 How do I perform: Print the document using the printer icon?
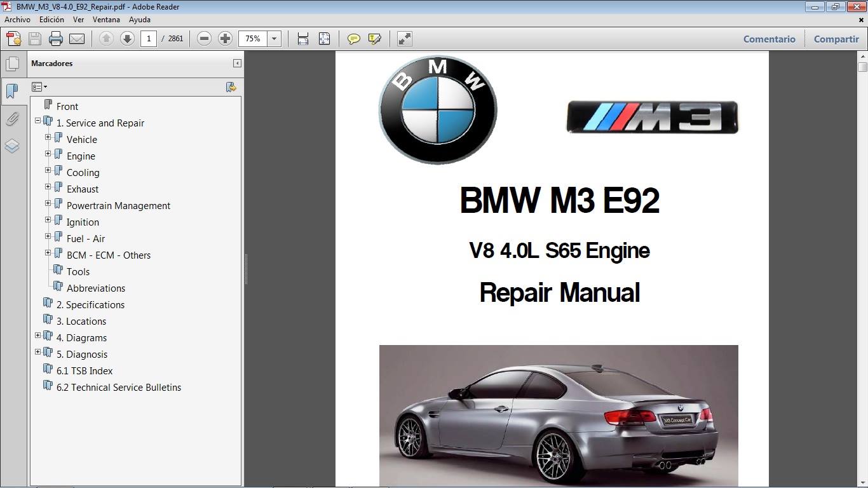(x=56, y=39)
